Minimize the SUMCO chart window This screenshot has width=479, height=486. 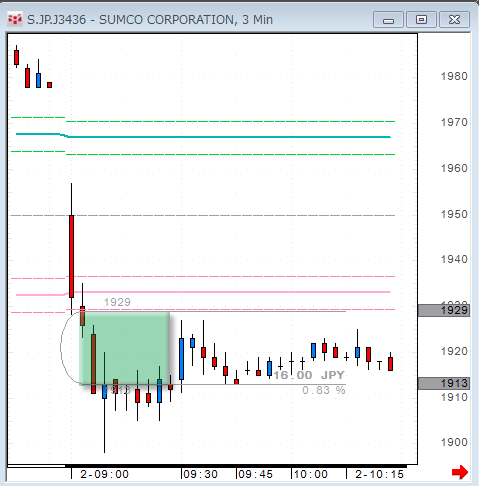click(388, 20)
